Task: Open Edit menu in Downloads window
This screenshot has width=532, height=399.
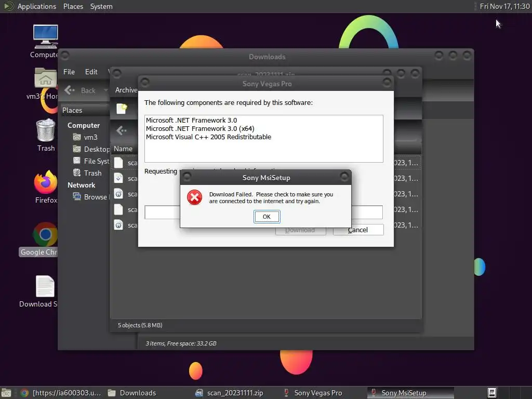Action: coord(91,72)
